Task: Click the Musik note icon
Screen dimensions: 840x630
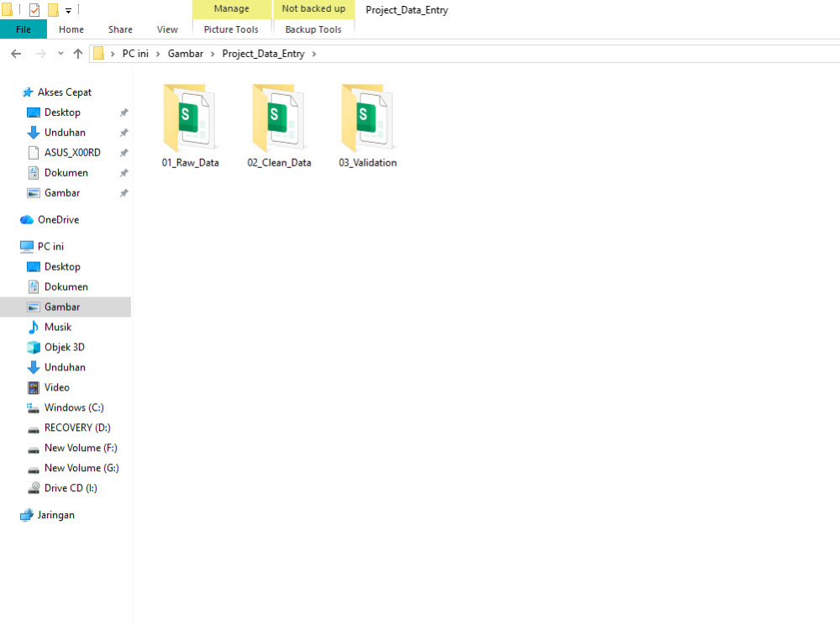Action: tap(34, 327)
